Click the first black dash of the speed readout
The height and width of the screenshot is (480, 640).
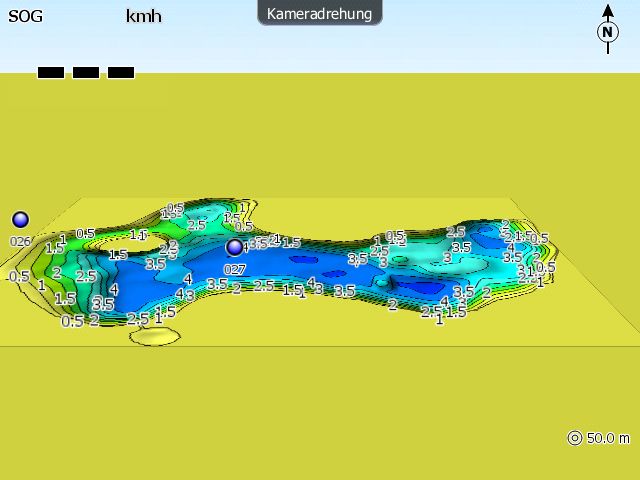pos(51,72)
